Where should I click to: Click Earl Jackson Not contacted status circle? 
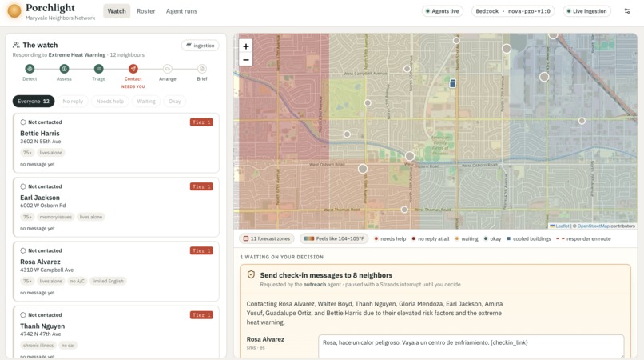[23, 186]
